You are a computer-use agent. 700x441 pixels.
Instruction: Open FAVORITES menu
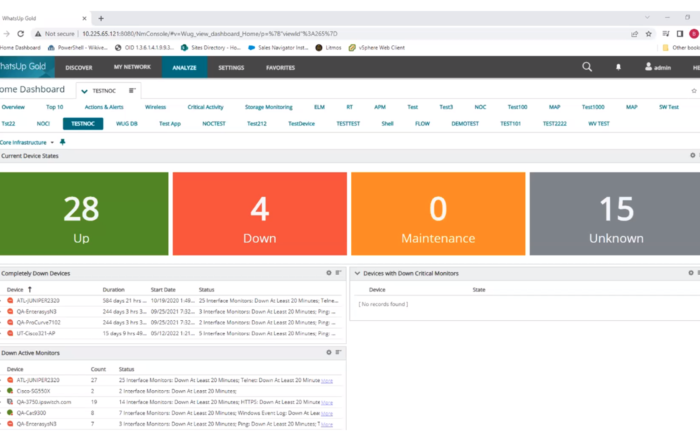[x=280, y=68]
